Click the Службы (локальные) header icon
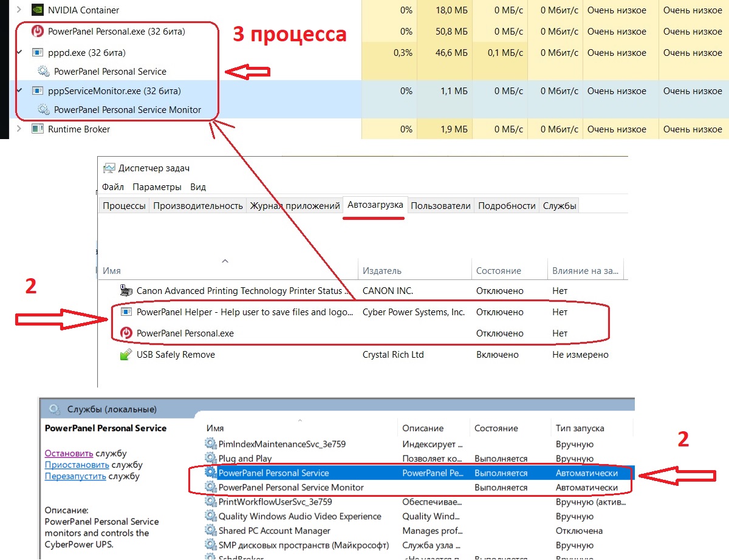 pos(54,409)
